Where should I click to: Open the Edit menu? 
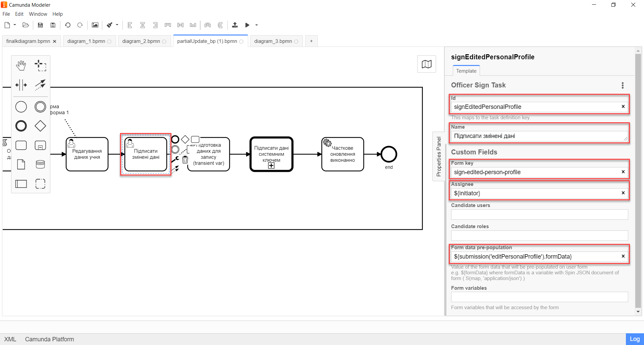(x=19, y=14)
